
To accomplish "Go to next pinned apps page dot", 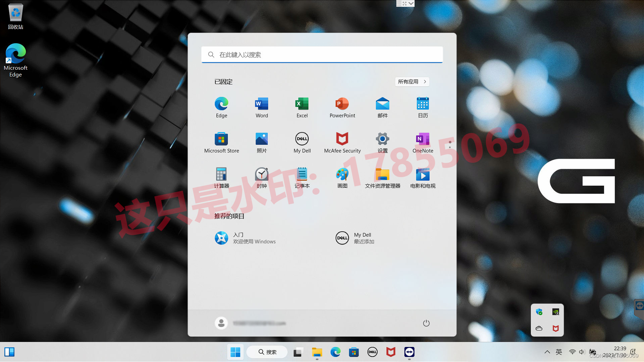I will click(x=450, y=147).
